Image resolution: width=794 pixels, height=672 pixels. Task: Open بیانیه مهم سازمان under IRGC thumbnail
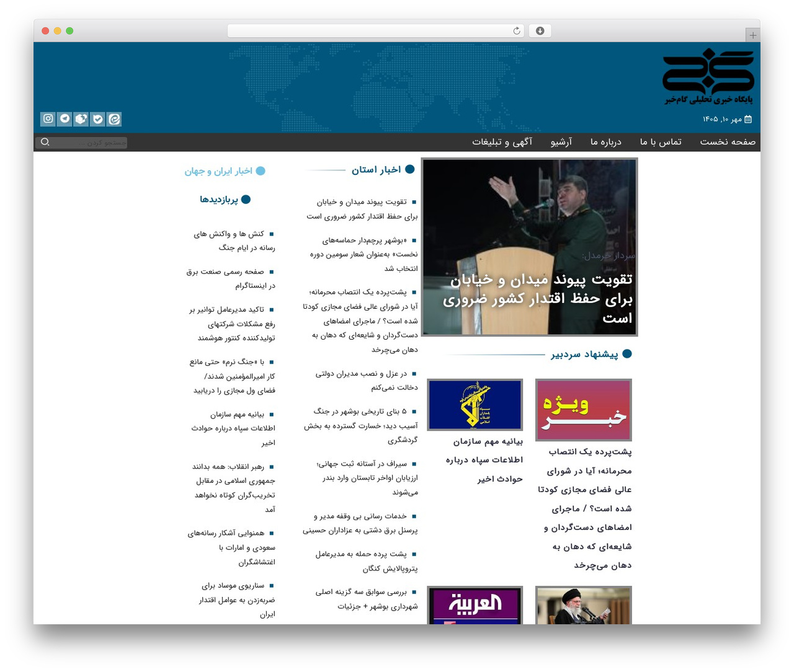tap(484, 460)
